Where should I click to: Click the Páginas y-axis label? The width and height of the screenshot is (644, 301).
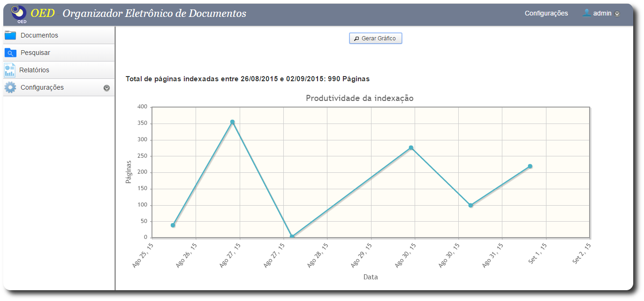(x=129, y=172)
